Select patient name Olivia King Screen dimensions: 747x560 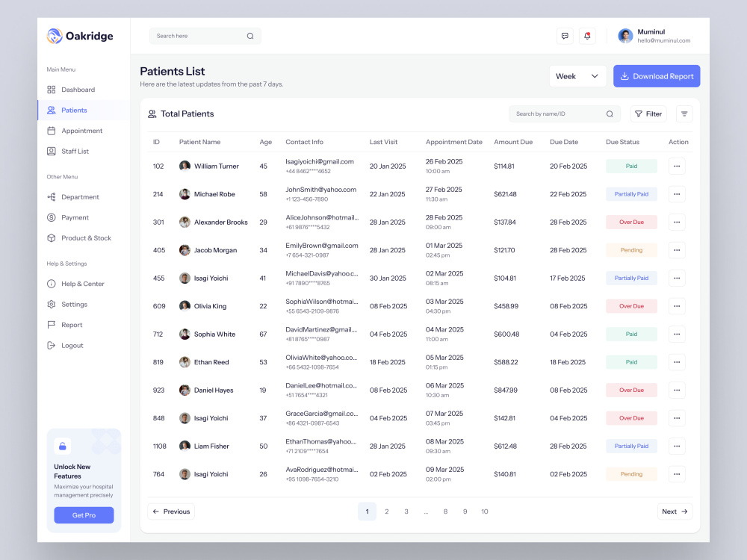tap(210, 306)
